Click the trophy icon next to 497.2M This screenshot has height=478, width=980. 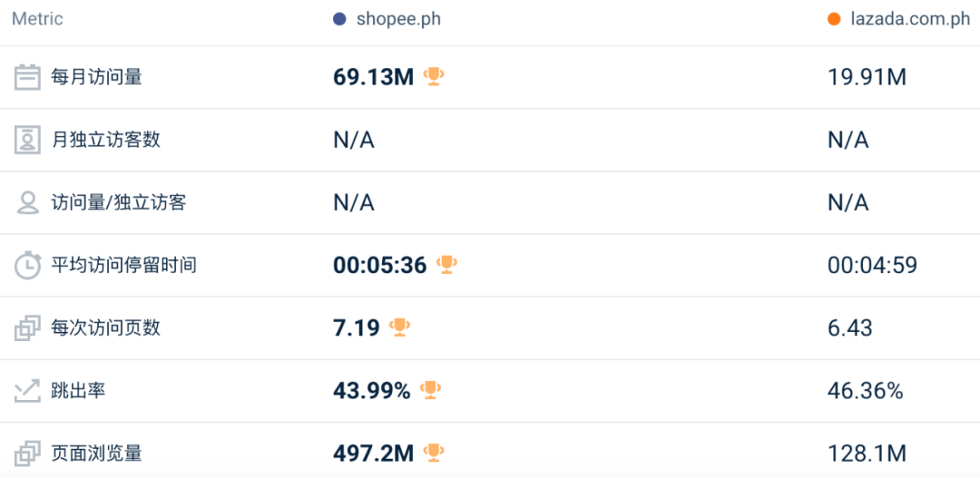434,452
